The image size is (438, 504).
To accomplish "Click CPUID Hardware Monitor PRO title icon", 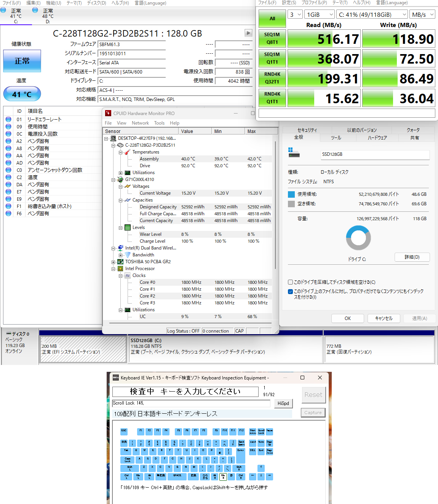I will click(108, 113).
